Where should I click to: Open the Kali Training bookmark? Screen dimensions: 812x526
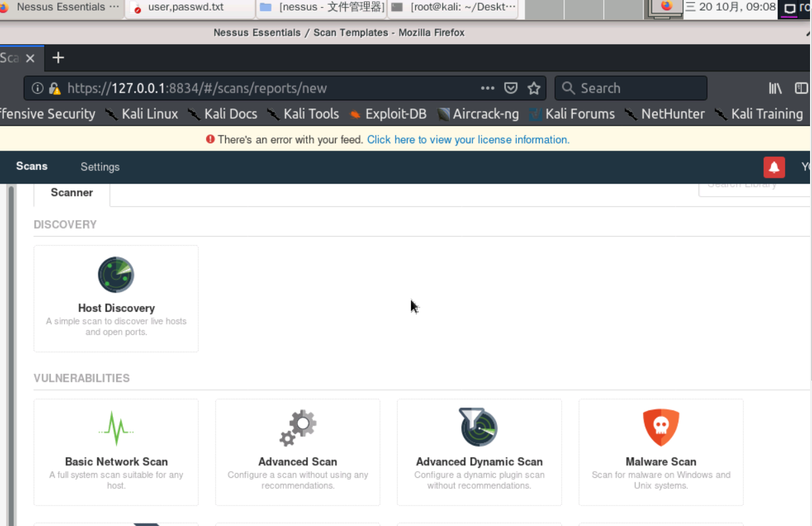(x=758, y=114)
